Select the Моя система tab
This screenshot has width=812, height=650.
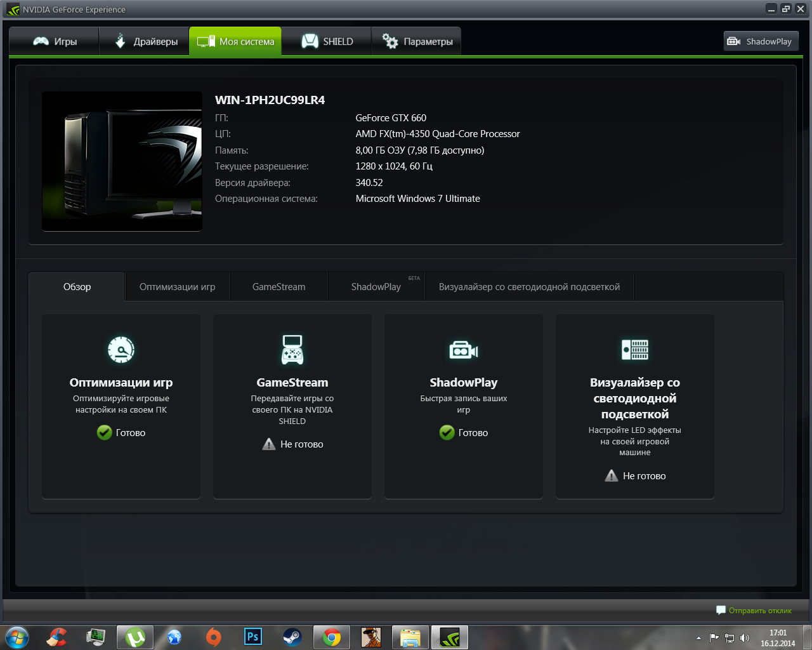235,41
